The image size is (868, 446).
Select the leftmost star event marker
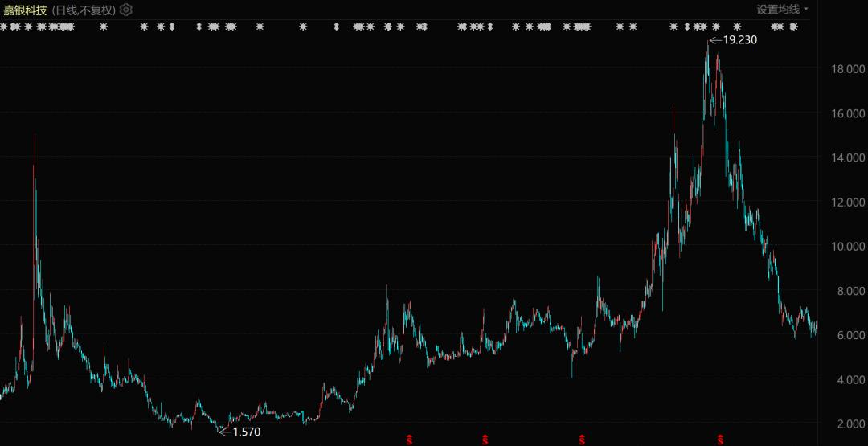(2, 27)
